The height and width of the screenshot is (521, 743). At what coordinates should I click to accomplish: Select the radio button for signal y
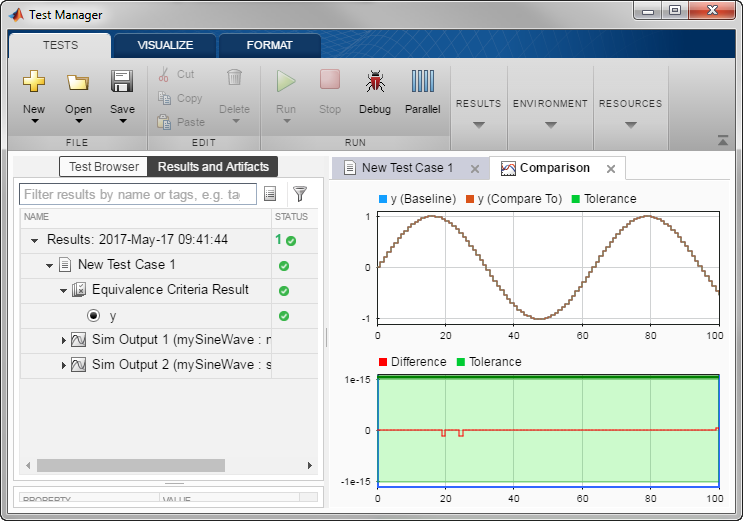point(93,316)
